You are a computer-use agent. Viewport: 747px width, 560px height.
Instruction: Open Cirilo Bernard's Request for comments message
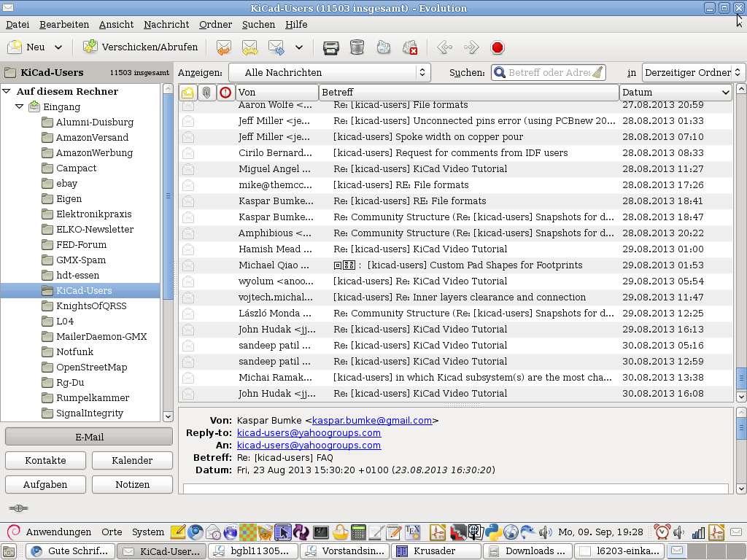[x=456, y=153]
